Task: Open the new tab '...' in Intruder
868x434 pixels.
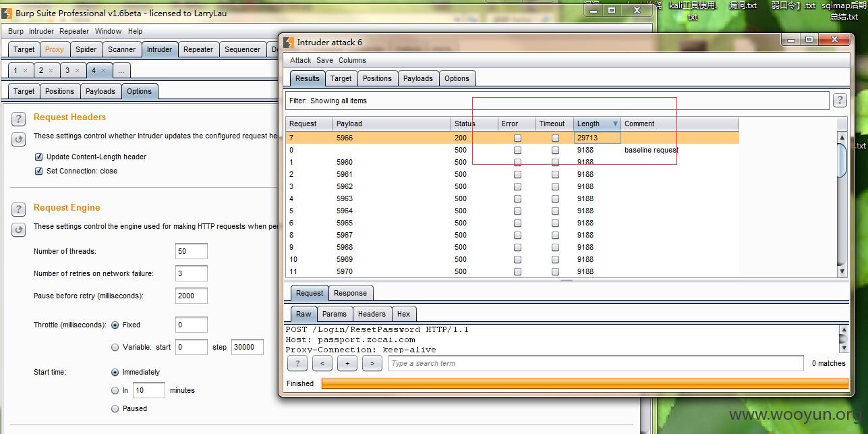Action: point(121,70)
